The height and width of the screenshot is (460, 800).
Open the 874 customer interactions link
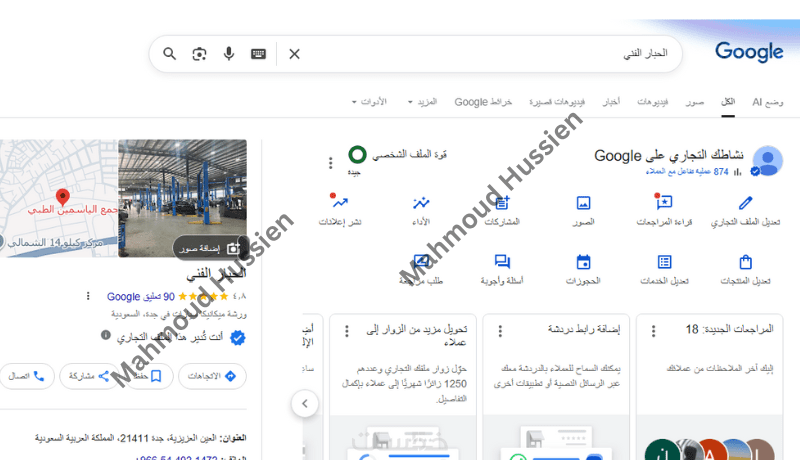(x=687, y=172)
